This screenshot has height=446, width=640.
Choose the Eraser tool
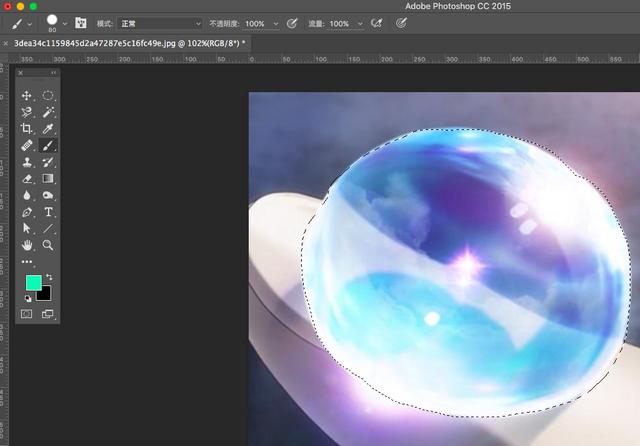point(27,179)
